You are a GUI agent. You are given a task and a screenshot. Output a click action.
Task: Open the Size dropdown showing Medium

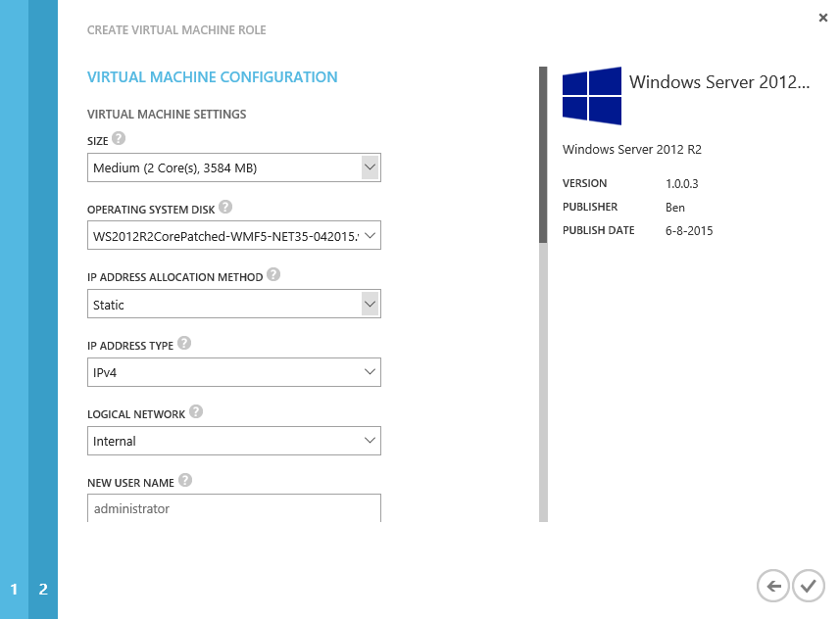click(x=233, y=168)
